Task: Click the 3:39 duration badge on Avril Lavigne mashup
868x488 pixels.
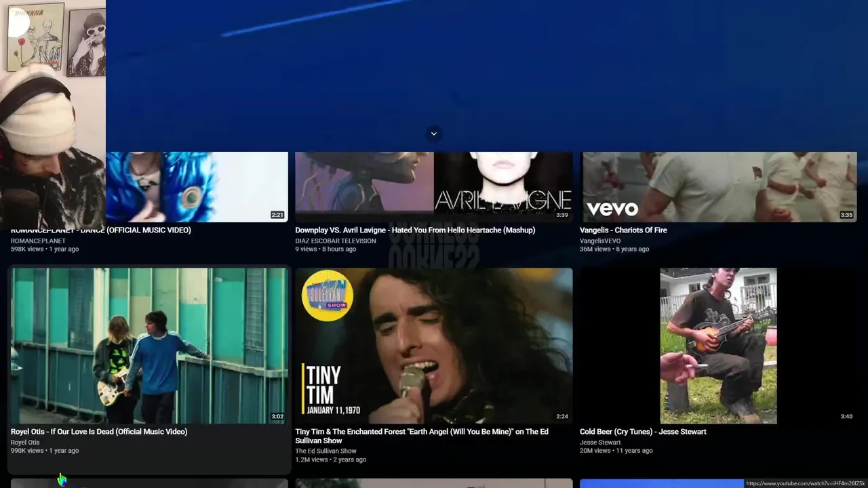Action: pos(562,215)
